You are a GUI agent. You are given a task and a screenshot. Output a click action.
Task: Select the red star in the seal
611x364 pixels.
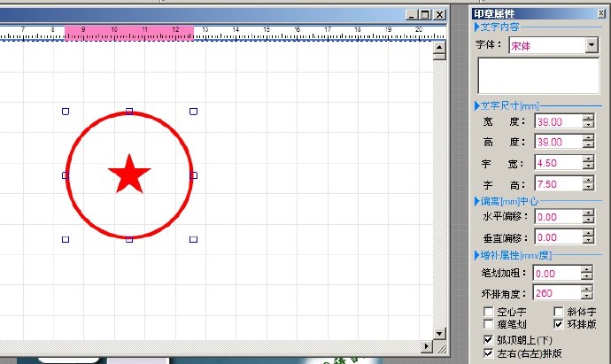pos(129,174)
